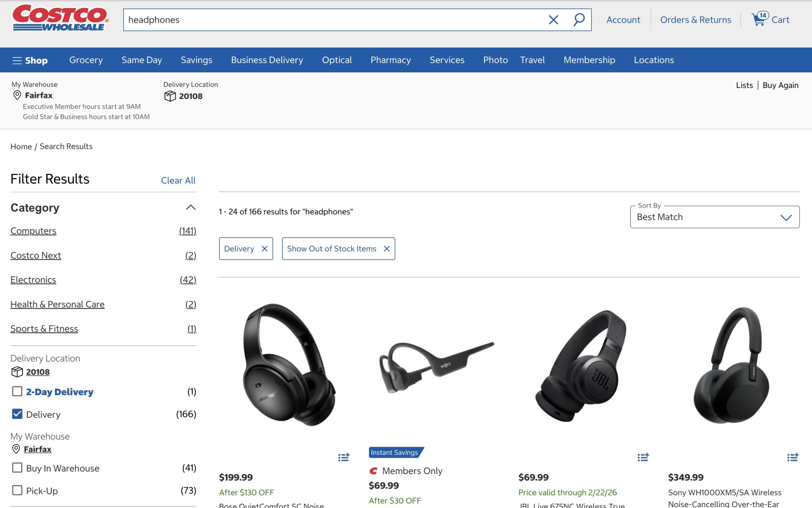Click the add-to-list icon on the Bose headphones
The image size is (812, 508).
point(344,457)
